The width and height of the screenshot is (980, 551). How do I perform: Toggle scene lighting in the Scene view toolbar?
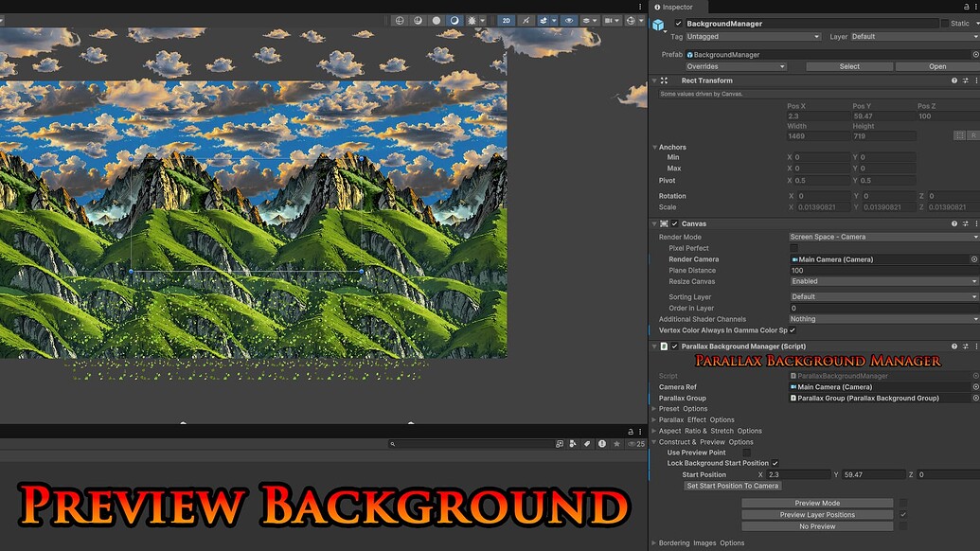click(472, 21)
